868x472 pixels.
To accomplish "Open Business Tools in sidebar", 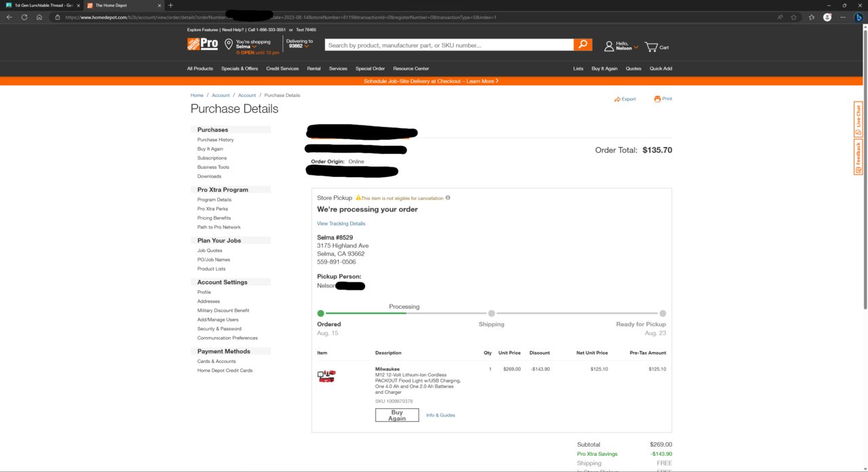I will pyautogui.click(x=213, y=168).
